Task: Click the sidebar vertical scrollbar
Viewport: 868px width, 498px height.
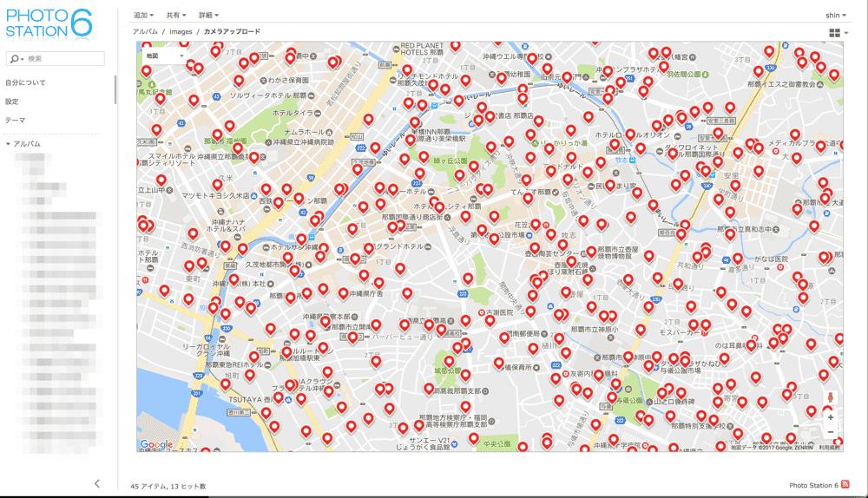Action: click(x=115, y=89)
